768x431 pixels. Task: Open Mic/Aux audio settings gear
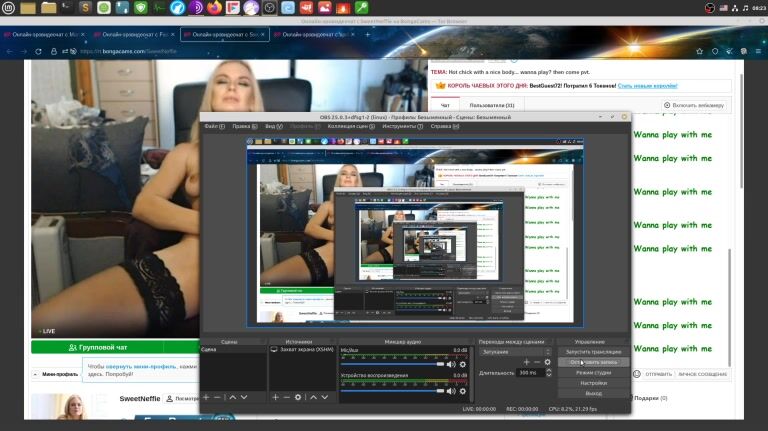coord(463,364)
